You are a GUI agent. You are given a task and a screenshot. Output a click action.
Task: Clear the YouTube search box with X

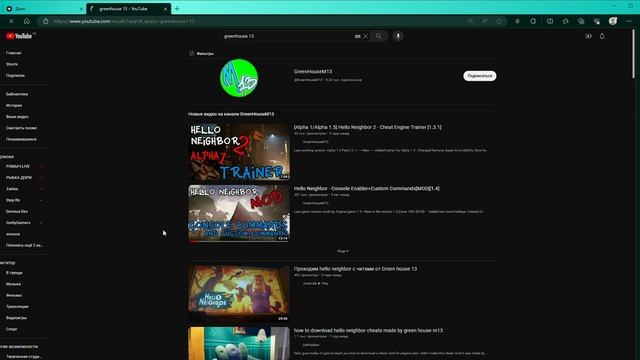click(x=366, y=36)
